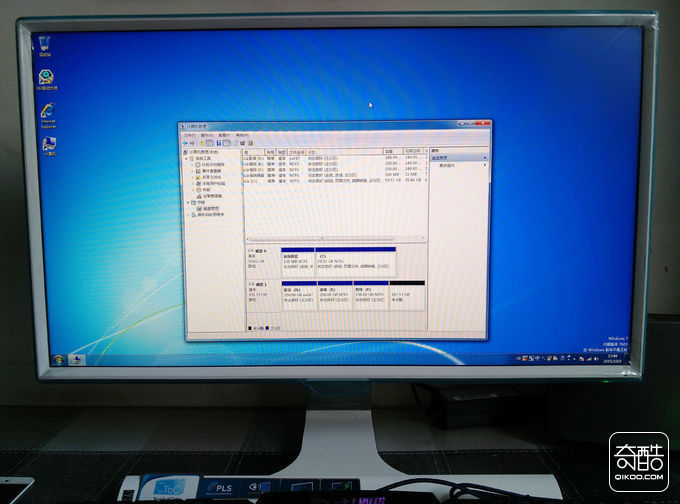
Task: Sort by the Capacity column header
Action: click(393, 152)
